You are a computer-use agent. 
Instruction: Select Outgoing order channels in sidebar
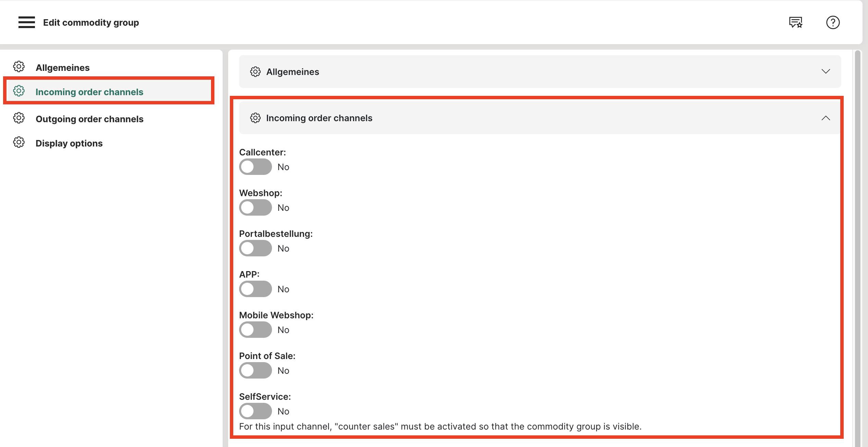[x=89, y=119]
